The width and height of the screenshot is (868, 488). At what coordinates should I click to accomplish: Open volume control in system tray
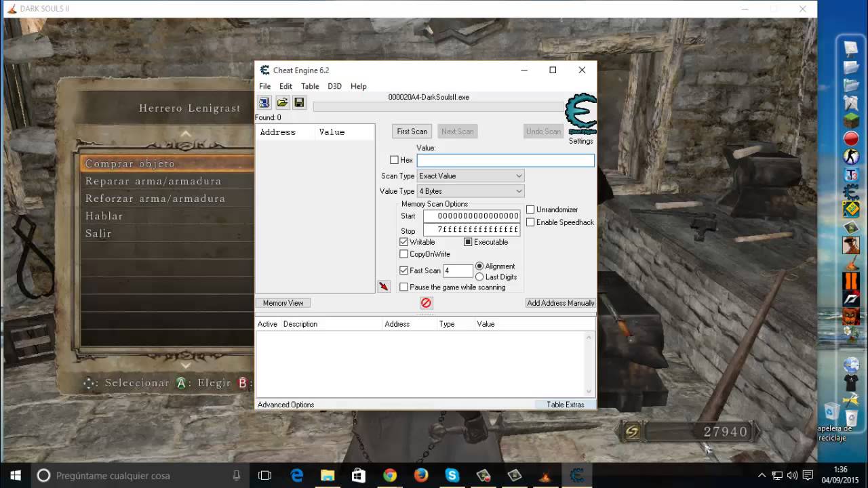pyautogui.click(x=793, y=475)
